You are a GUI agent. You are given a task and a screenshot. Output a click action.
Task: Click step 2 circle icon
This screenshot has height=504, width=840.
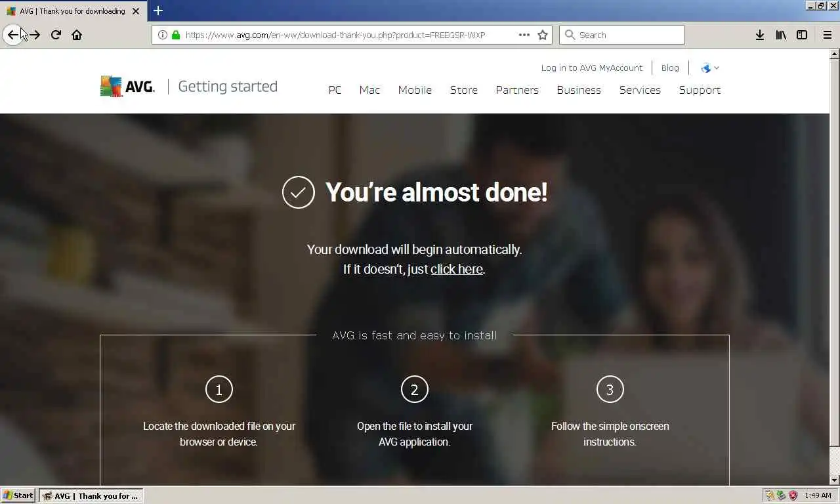[x=415, y=389]
